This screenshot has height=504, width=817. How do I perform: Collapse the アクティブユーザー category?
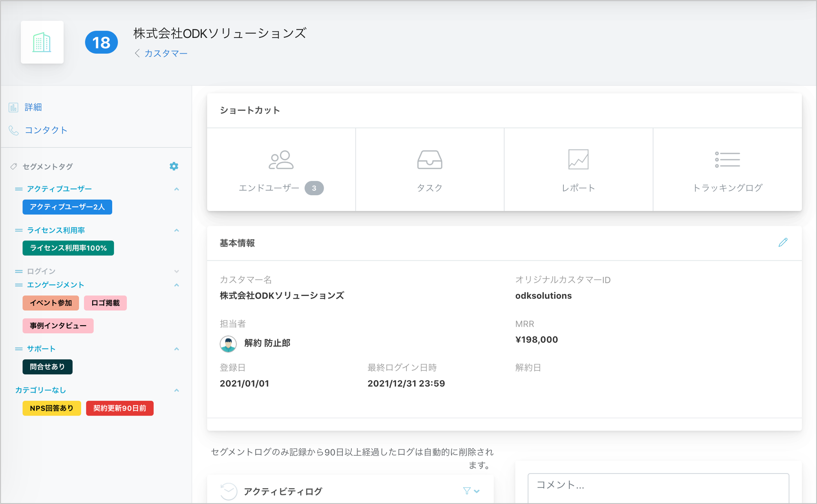pos(177,189)
